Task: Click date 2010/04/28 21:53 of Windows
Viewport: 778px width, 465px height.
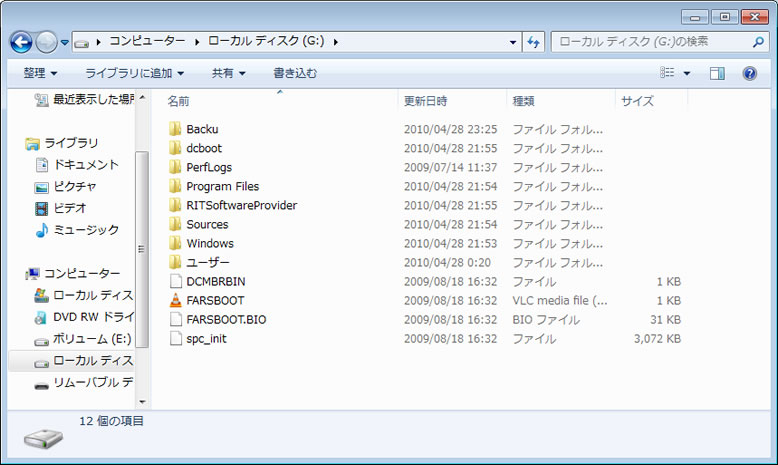Action: click(x=450, y=243)
